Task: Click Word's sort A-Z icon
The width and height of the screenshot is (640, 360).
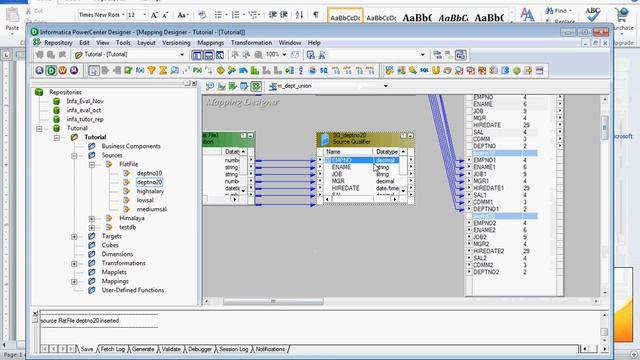Action: pos(299,15)
